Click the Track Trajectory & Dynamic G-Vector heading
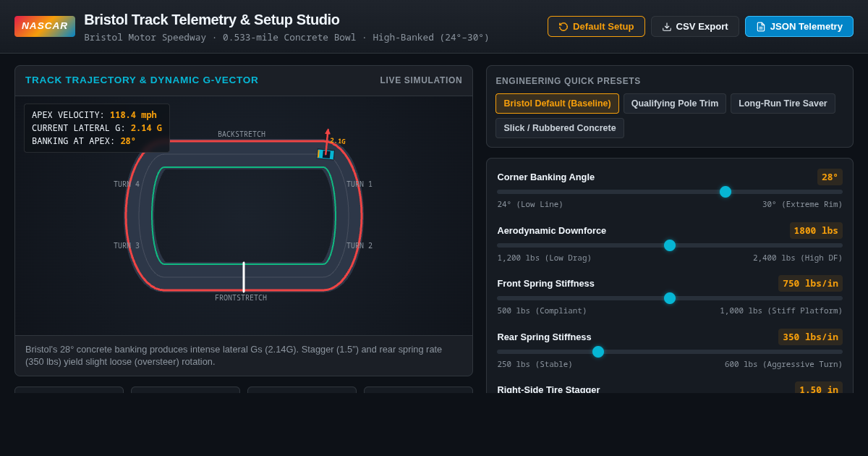This screenshot has width=868, height=456. (142, 80)
